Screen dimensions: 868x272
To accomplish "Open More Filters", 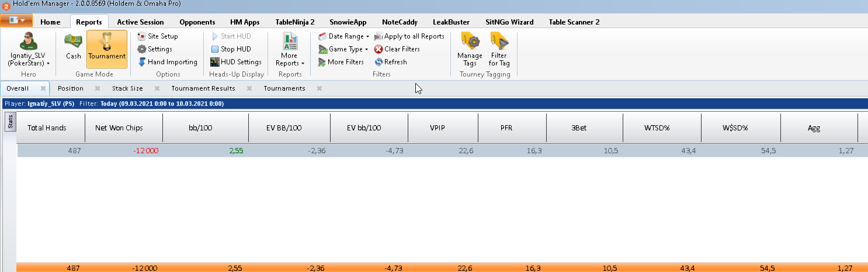I will (341, 62).
